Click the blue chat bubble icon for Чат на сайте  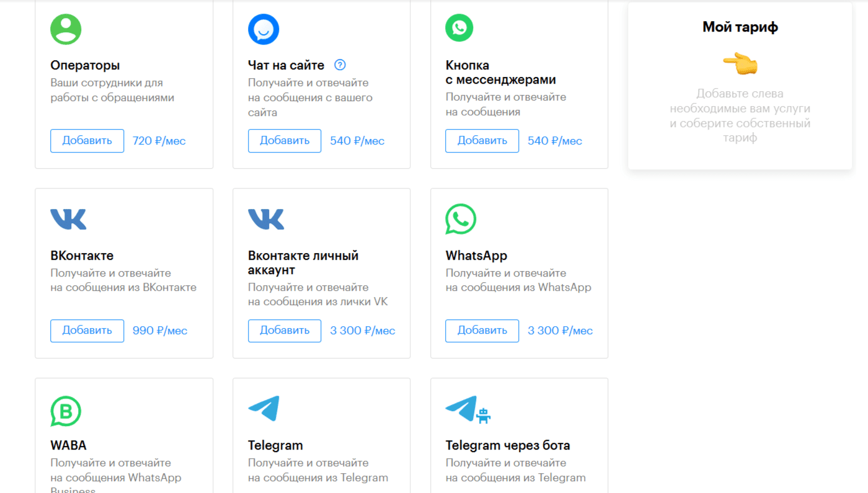263,29
